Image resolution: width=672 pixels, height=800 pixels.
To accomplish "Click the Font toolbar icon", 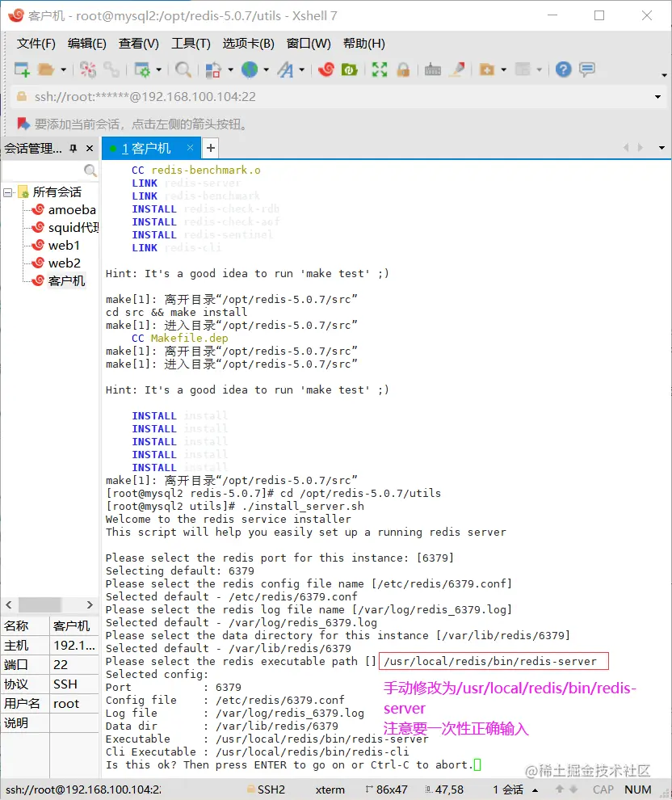I will point(286,69).
